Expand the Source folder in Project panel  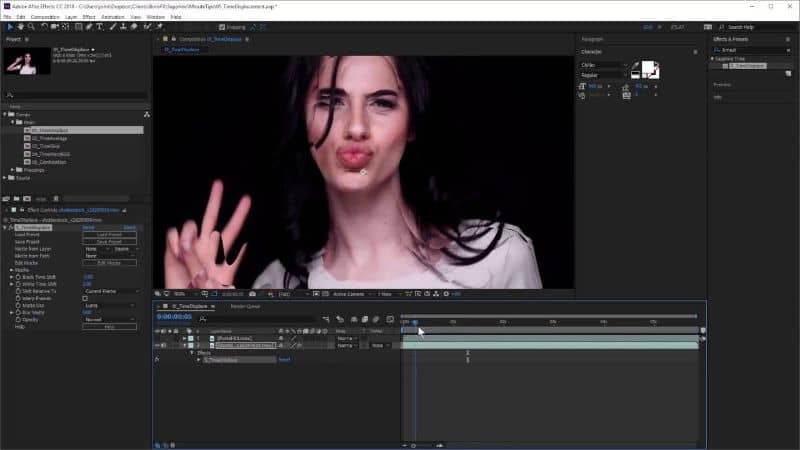click(5, 178)
